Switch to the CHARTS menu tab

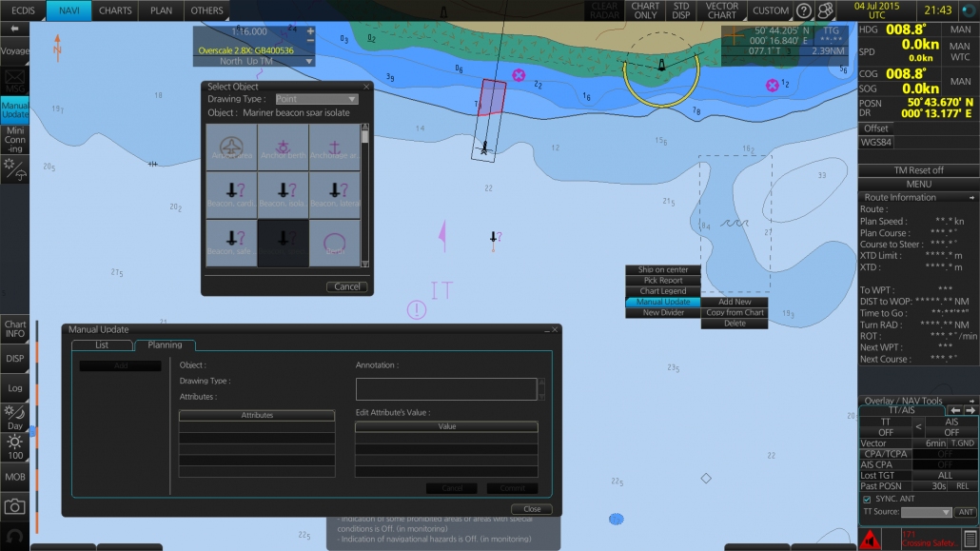pyautogui.click(x=115, y=10)
